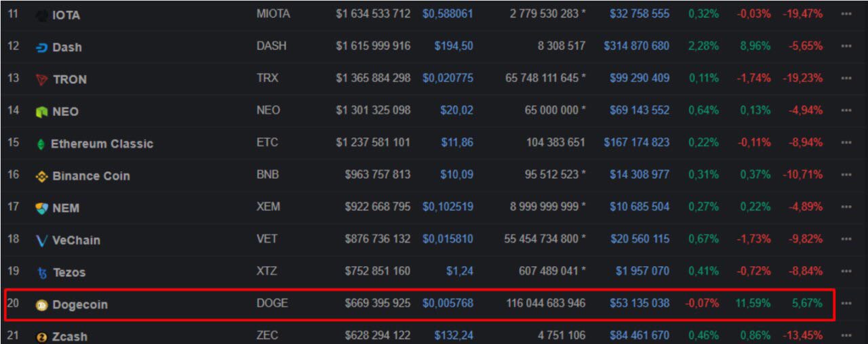The width and height of the screenshot is (868, 344).
Task: Open the VeChain name link
Action: point(77,240)
